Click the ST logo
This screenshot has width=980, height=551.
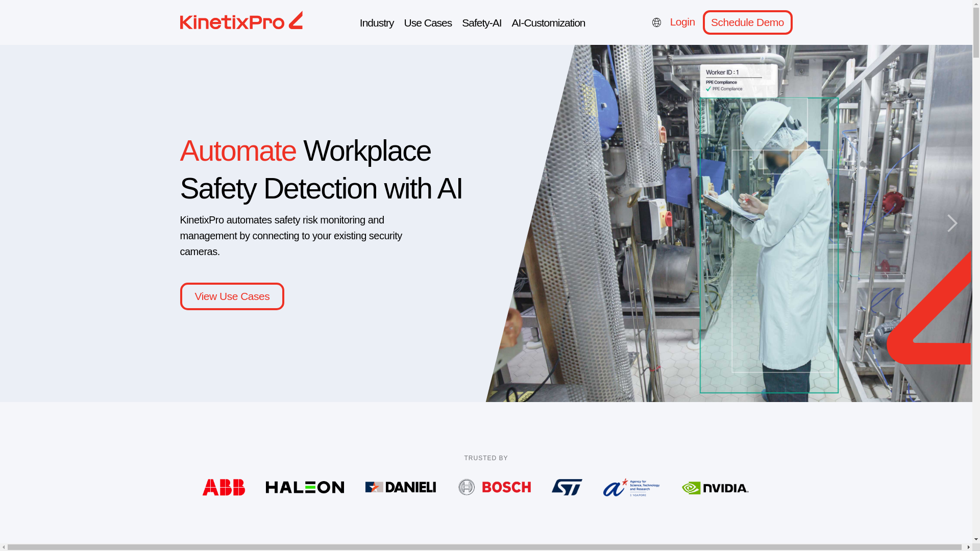[x=567, y=487]
